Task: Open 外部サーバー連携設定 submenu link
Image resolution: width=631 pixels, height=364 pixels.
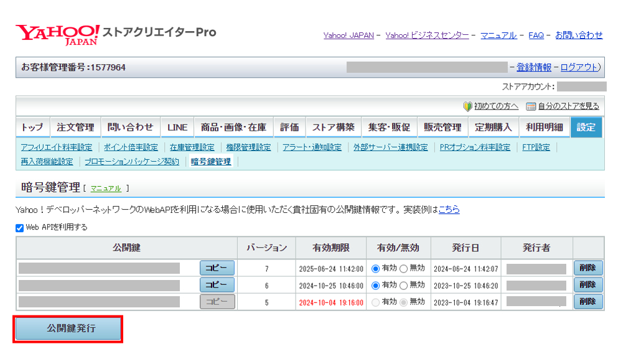Action: click(390, 147)
